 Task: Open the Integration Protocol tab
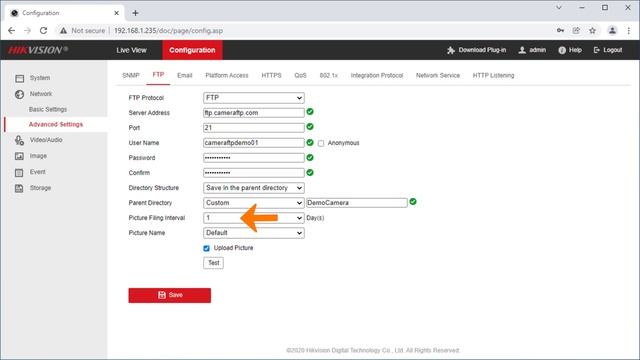377,76
